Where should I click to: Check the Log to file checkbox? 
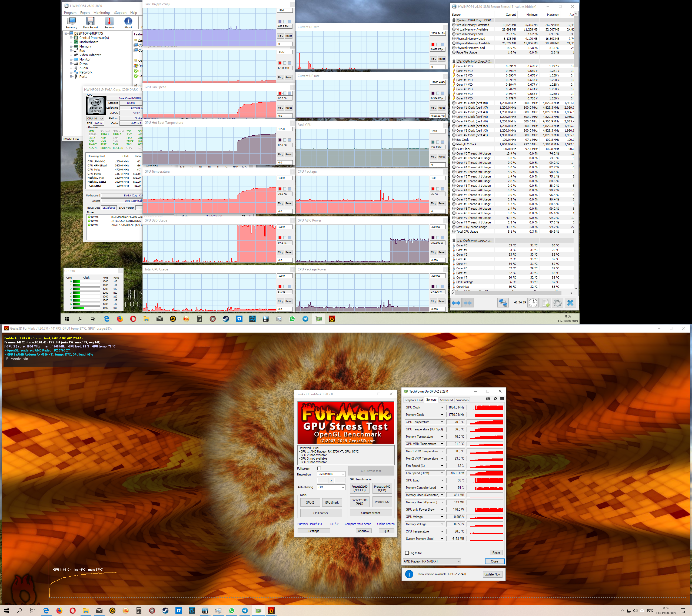407,553
